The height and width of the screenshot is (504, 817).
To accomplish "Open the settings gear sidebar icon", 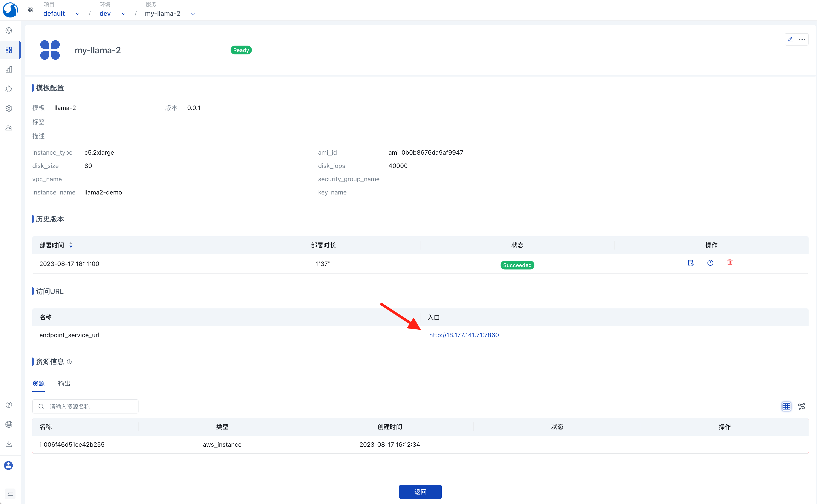I will (9, 108).
